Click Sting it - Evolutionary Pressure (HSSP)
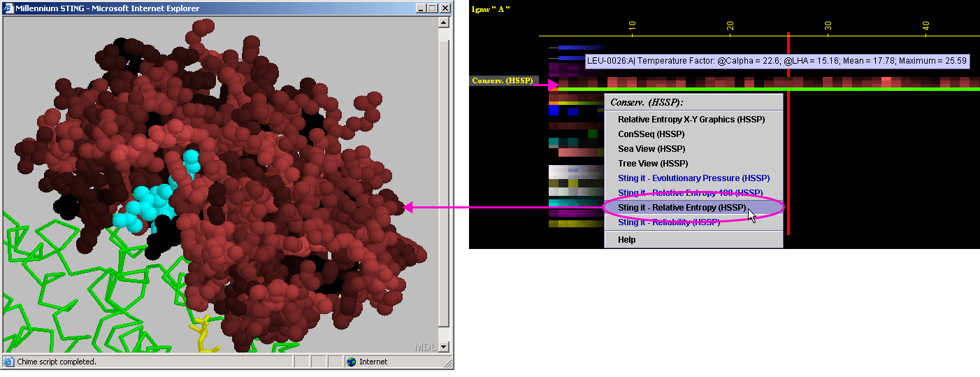This screenshot has width=980, height=377. click(688, 178)
